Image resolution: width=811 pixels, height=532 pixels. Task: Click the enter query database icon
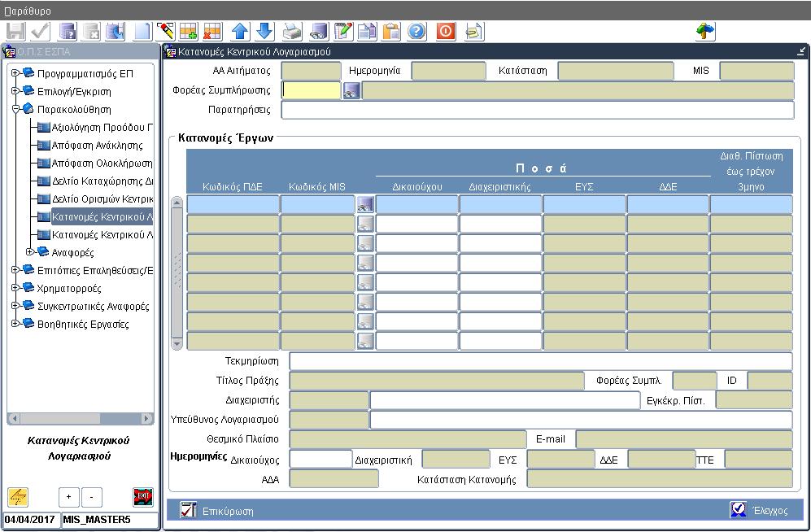(x=68, y=32)
